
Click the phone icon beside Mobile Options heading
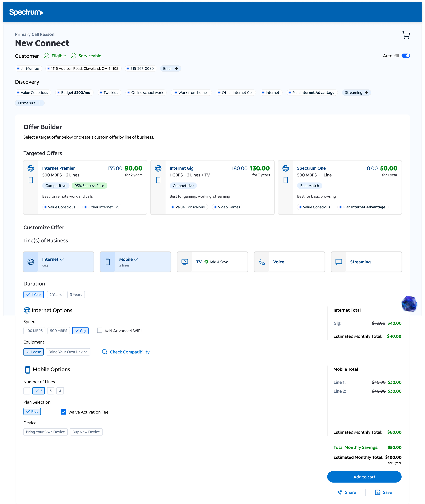[28, 370]
